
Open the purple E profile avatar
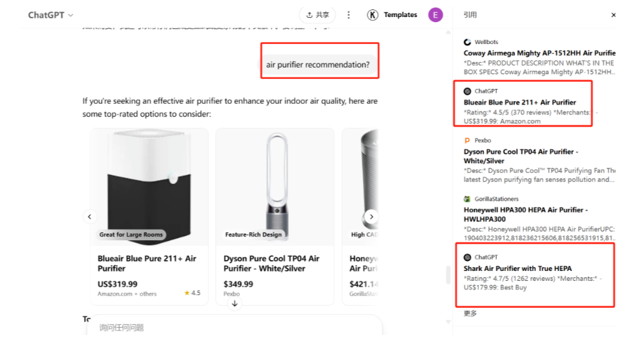coord(436,15)
